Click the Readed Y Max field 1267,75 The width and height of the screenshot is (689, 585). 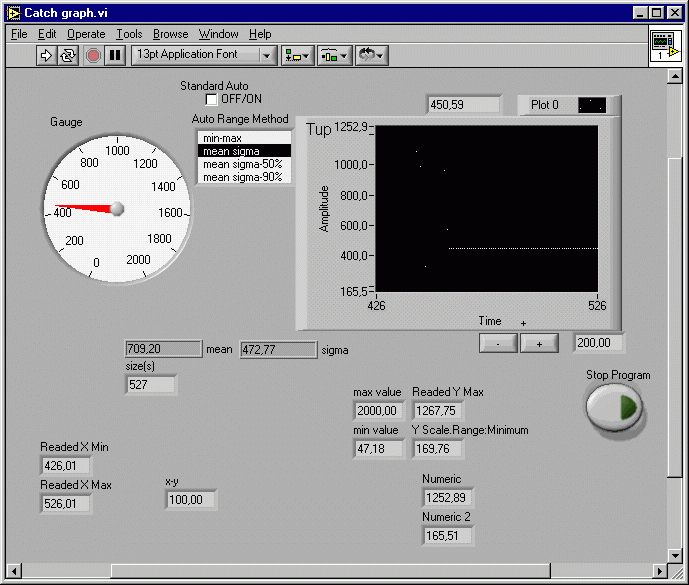(x=438, y=411)
